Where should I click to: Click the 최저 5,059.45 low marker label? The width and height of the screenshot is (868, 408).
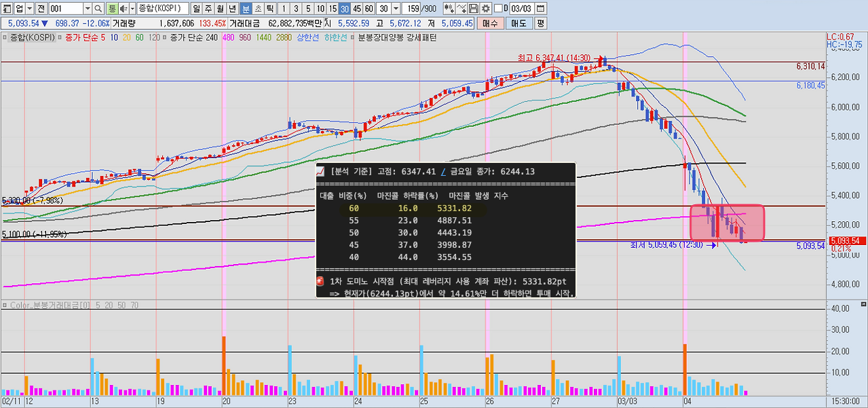668,245
